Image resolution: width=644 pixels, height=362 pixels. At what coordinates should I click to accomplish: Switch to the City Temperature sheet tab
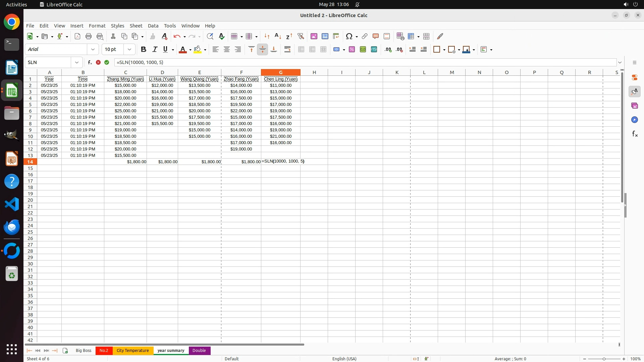pyautogui.click(x=133, y=351)
